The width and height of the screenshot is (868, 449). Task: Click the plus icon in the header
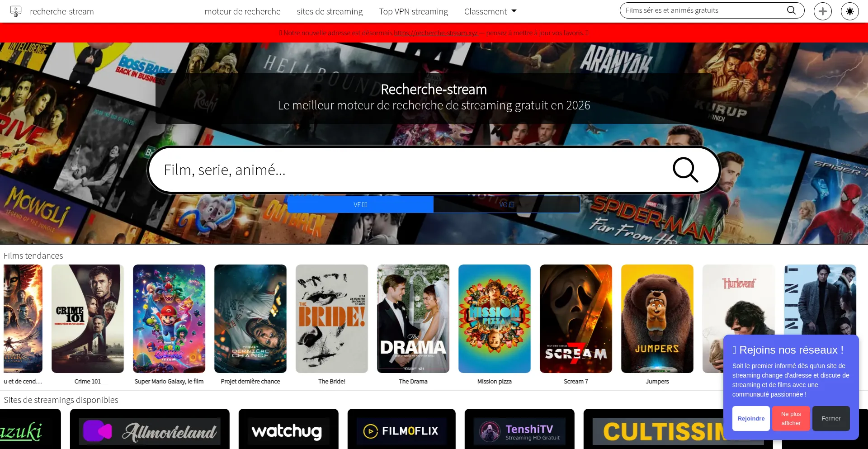click(x=823, y=11)
